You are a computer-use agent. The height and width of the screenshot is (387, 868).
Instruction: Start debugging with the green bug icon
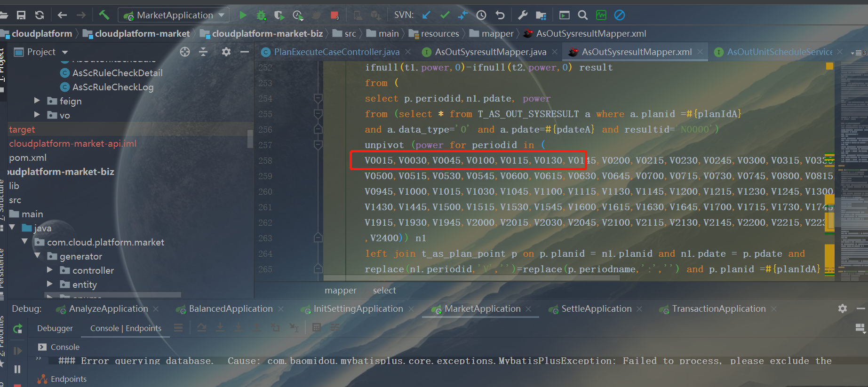[x=261, y=15]
